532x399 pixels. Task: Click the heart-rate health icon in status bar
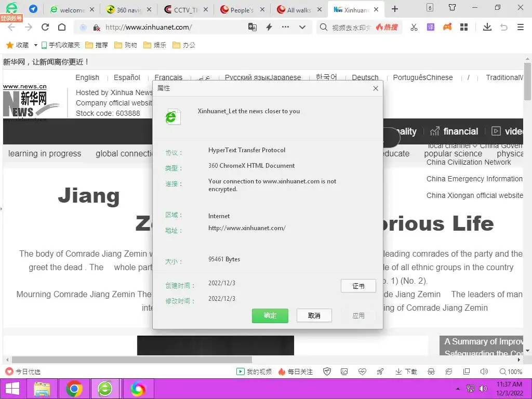pyautogui.click(x=362, y=372)
